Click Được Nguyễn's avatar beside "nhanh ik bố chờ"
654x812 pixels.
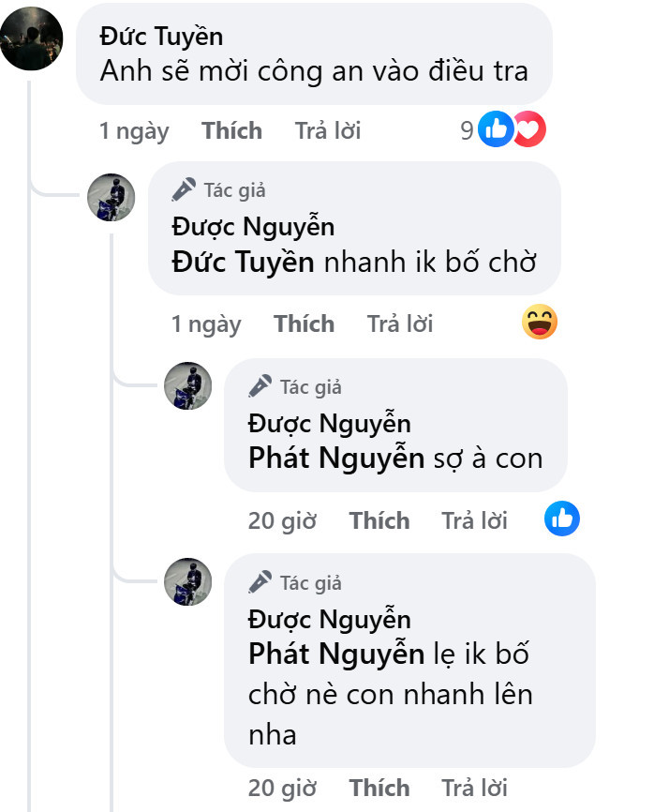pyautogui.click(x=111, y=198)
